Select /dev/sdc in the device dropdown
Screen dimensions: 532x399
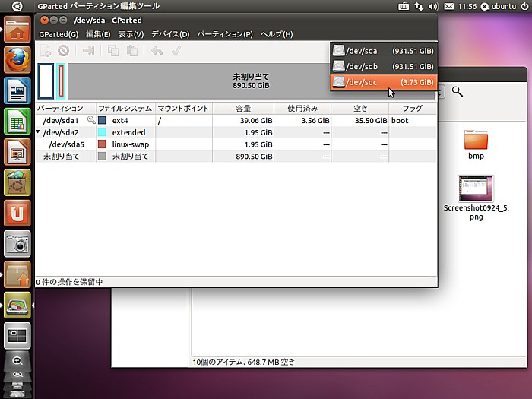[x=383, y=82]
